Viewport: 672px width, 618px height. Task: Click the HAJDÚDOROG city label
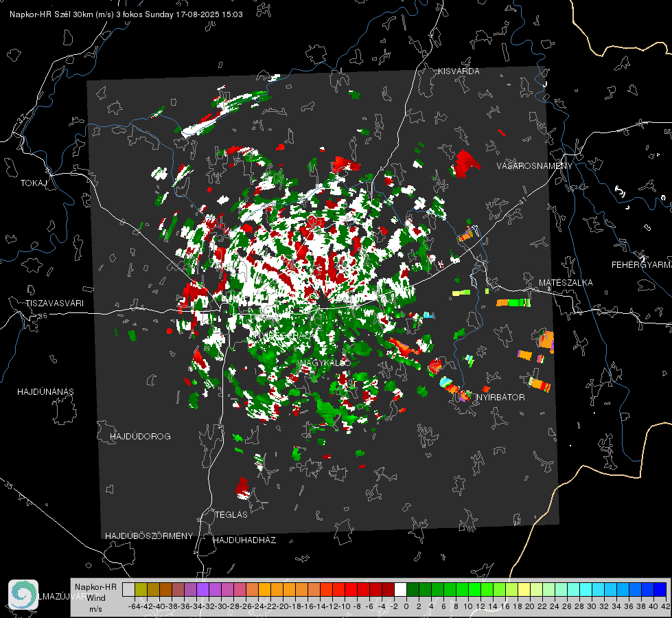pyautogui.click(x=140, y=436)
